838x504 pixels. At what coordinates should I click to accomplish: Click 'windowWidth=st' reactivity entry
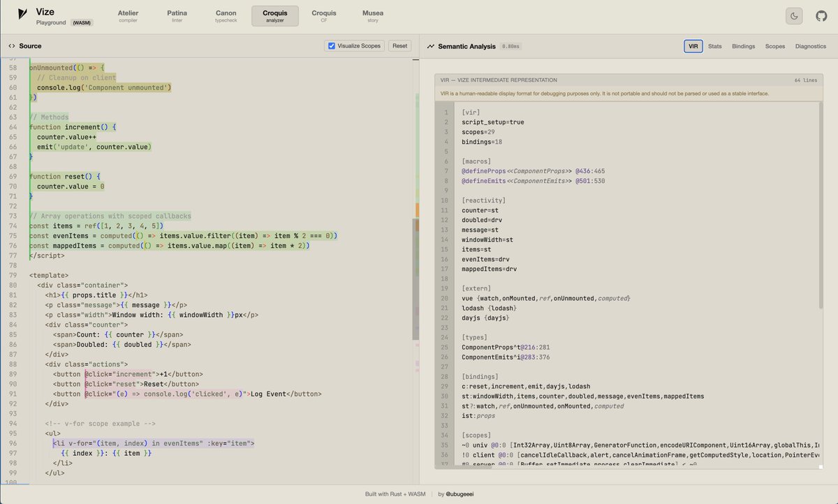(487, 239)
